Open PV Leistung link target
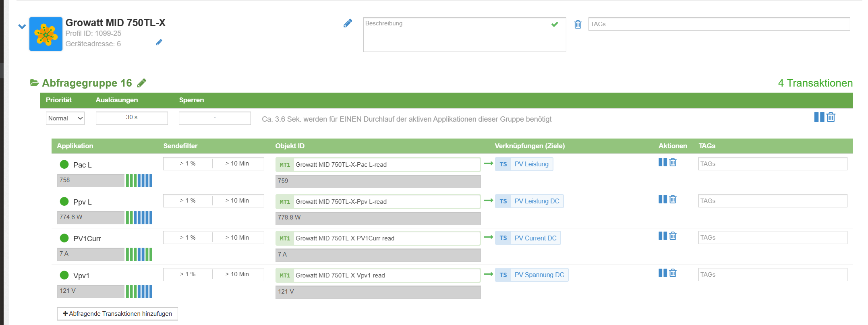The image size is (868, 325). 524,164
